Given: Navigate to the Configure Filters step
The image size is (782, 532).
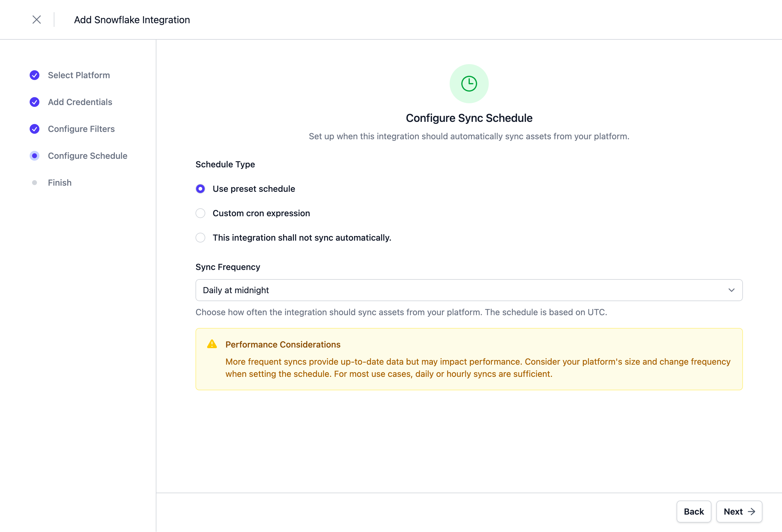Looking at the screenshot, I should [81, 129].
